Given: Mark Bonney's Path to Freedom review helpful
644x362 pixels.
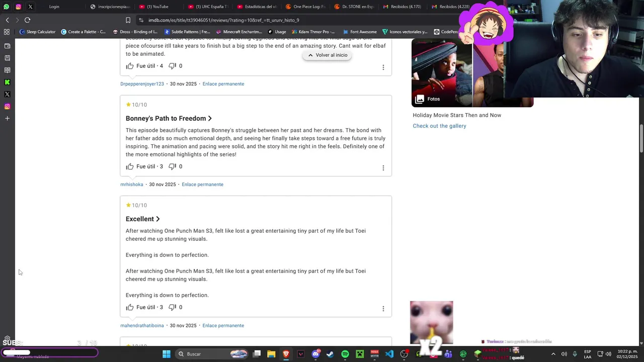Looking at the screenshot, I should 130,166.
